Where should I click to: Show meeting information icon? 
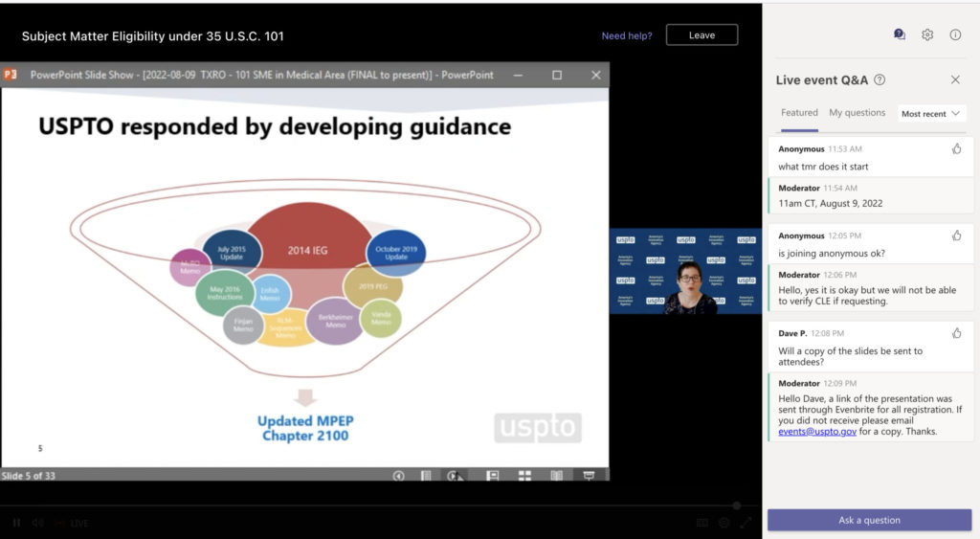[x=955, y=34]
